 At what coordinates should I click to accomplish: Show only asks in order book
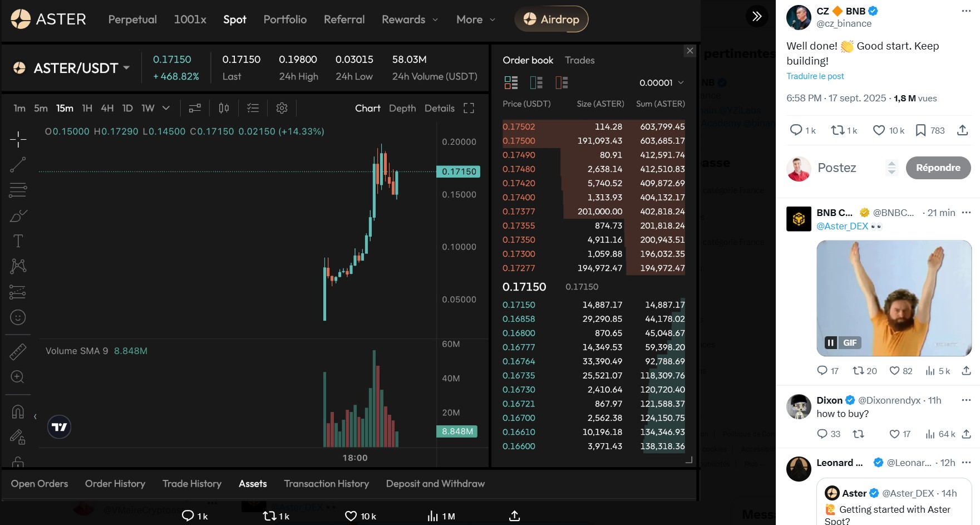point(562,83)
